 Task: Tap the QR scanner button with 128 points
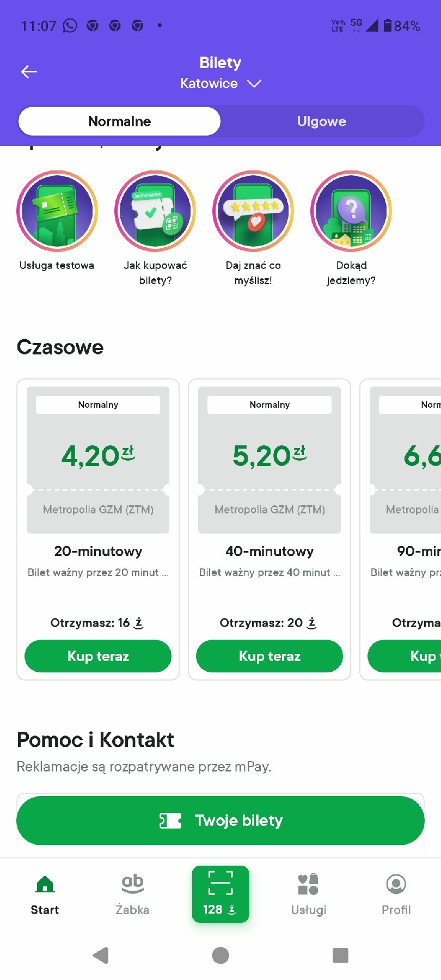tap(220, 894)
